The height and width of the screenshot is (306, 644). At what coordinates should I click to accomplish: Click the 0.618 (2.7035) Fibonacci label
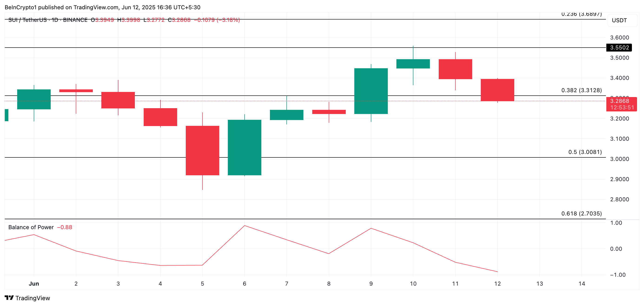[581, 213]
